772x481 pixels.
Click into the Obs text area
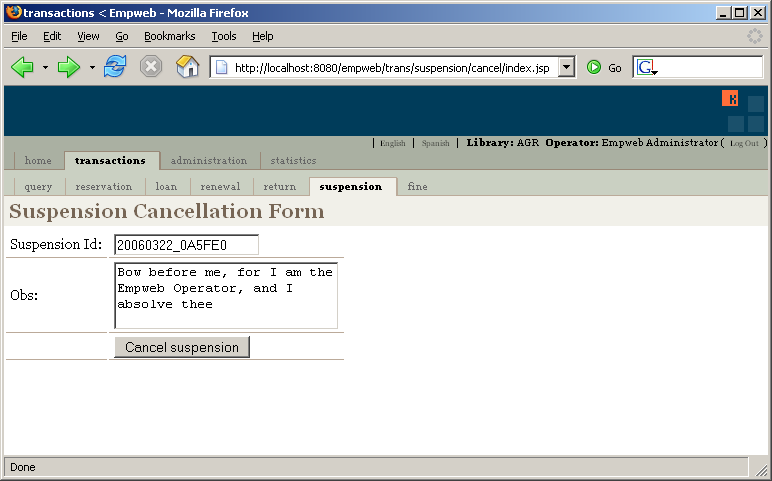[x=226, y=296]
